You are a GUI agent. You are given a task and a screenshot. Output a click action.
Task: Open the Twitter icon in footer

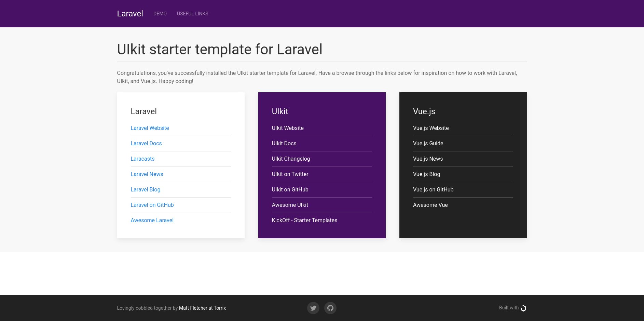tap(313, 308)
